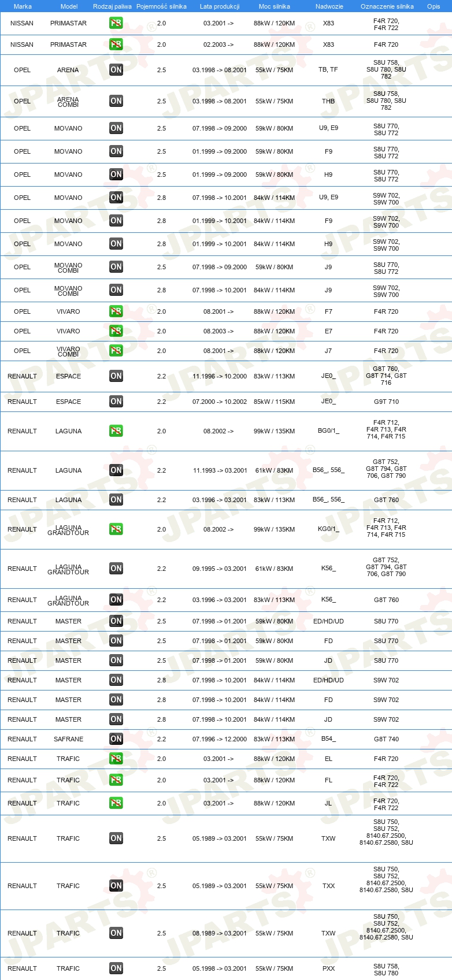Click the petrol icon for Nissan Primastar 02.2003
Image resolution: width=452 pixels, height=980 pixels.
(116, 44)
